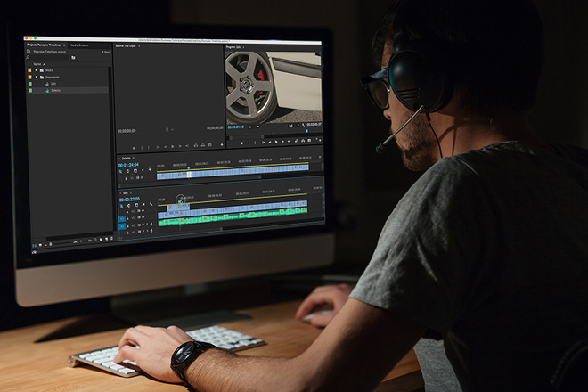The image size is (588, 392).
Task: Click the Overwrite edit button in Source monitor
Action: coord(203,145)
